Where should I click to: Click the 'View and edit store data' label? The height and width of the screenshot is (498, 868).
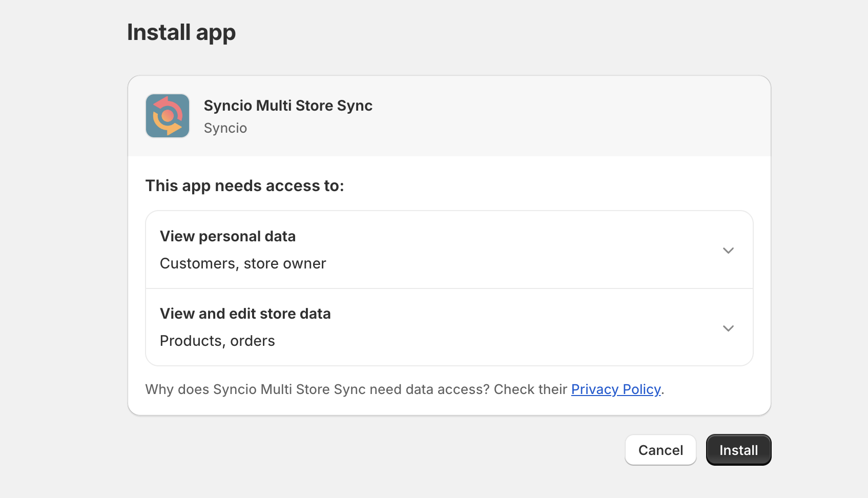245,314
